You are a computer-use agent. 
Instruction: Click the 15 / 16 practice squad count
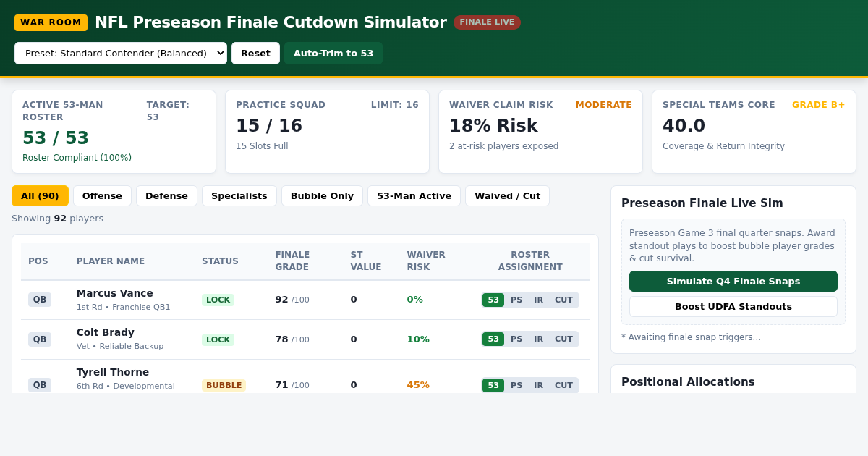[x=269, y=126]
